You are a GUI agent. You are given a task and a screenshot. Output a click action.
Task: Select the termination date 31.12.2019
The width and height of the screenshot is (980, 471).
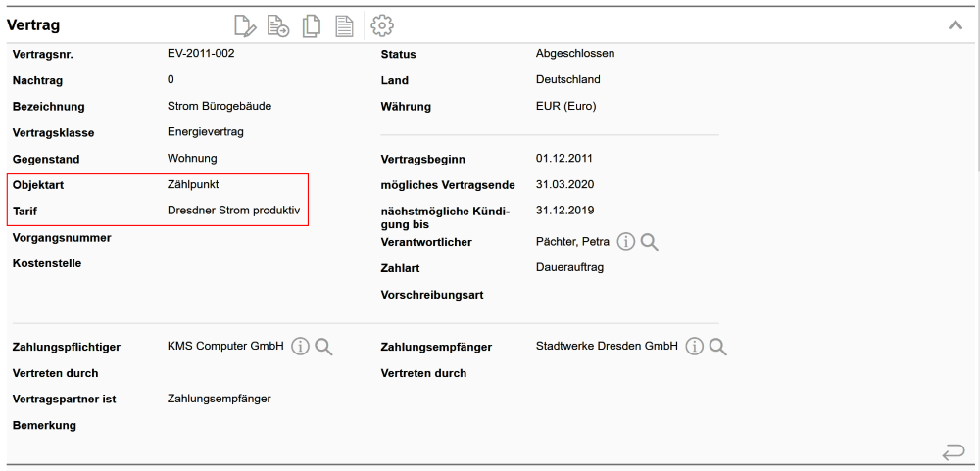click(x=565, y=211)
